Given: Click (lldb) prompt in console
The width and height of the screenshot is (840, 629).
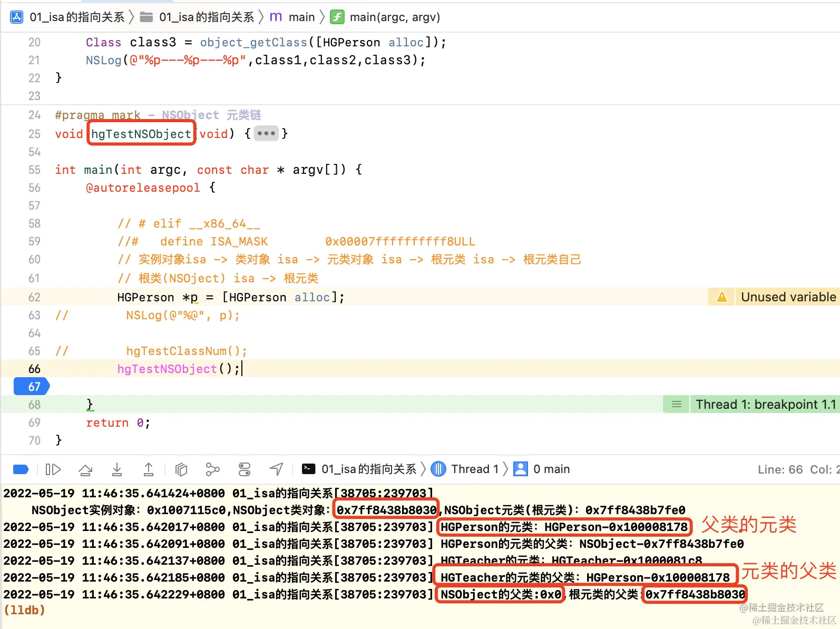Looking at the screenshot, I should coord(24,610).
